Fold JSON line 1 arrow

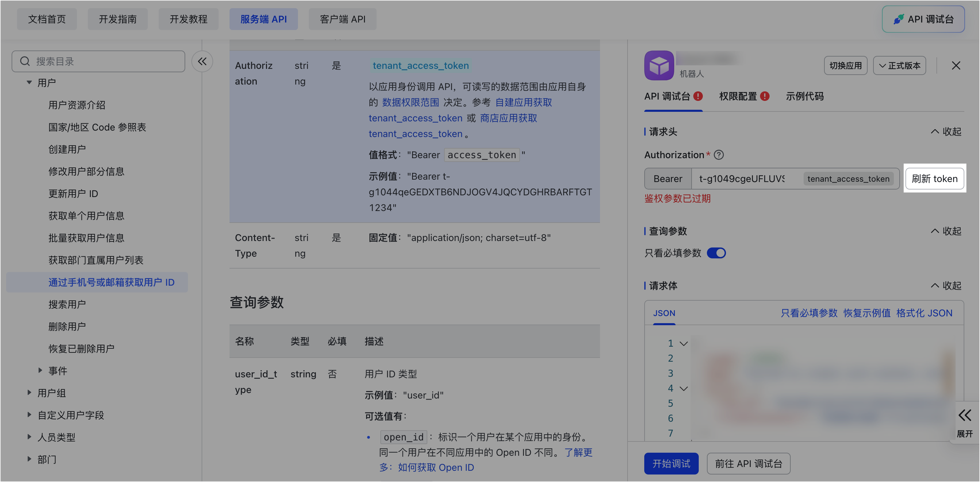click(684, 343)
